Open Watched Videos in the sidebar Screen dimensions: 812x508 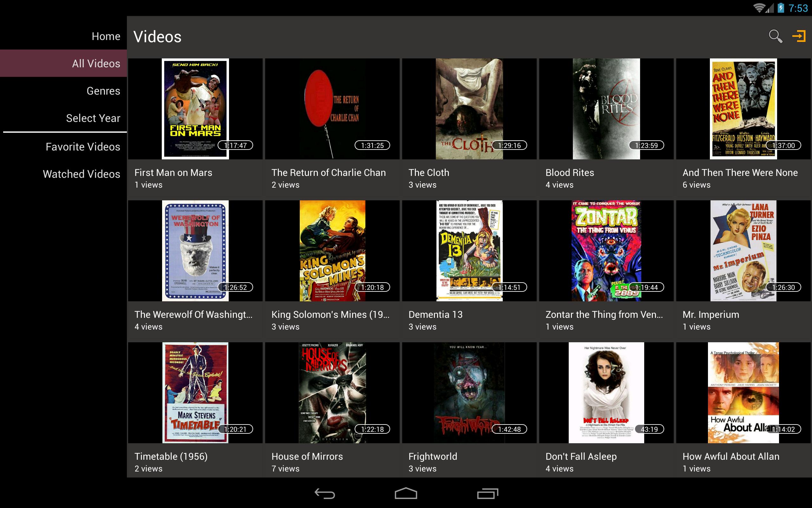[x=82, y=174]
